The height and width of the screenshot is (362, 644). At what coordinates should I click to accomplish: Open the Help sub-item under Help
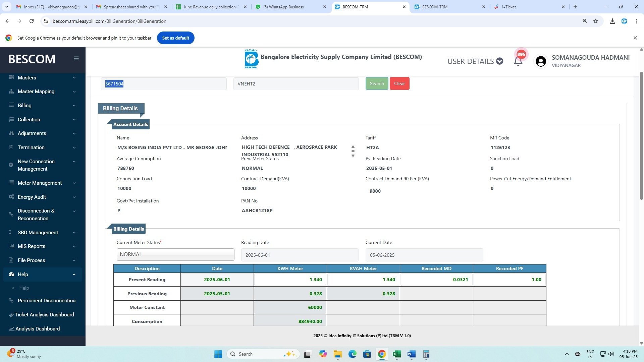pyautogui.click(x=24, y=288)
